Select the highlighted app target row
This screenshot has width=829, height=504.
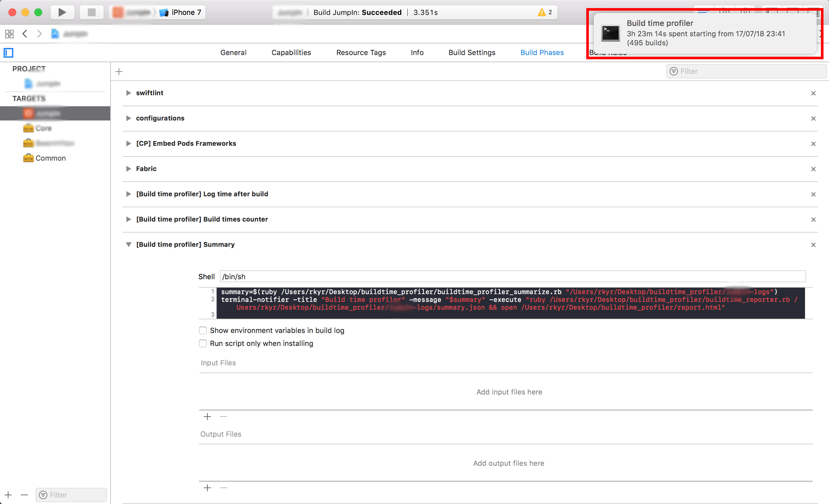click(x=55, y=113)
